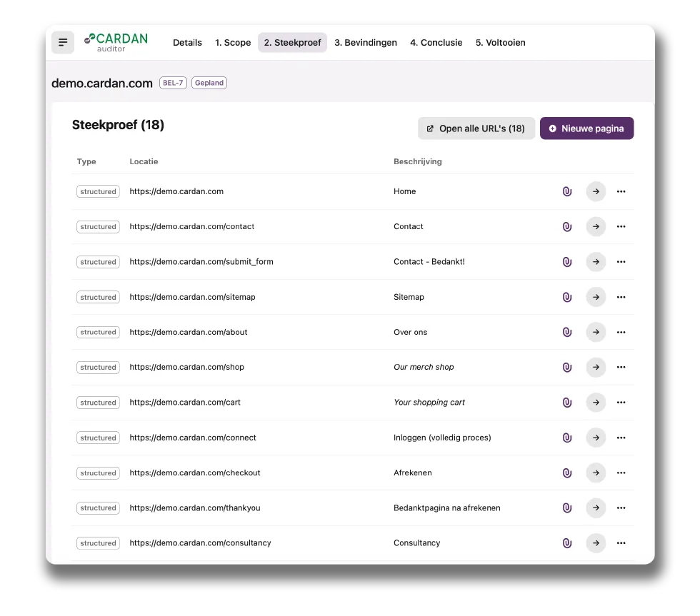Click the paperclip icon in the Sitemap row

pyautogui.click(x=567, y=297)
